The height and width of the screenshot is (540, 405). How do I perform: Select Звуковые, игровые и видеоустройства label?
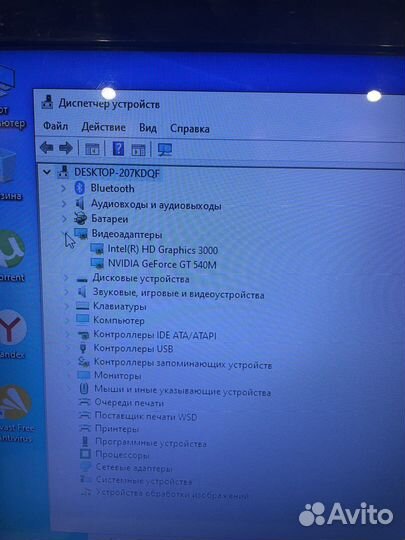[178, 293]
